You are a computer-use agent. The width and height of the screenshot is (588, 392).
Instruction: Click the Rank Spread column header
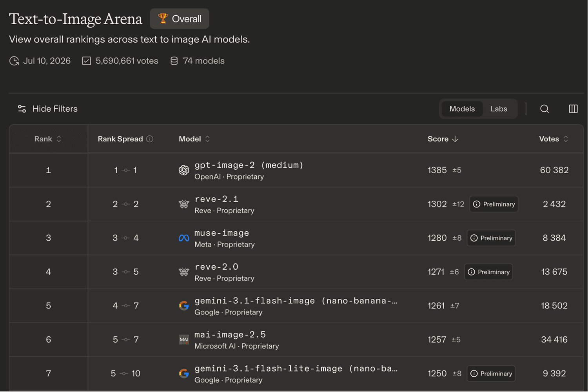[x=120, y=139]
